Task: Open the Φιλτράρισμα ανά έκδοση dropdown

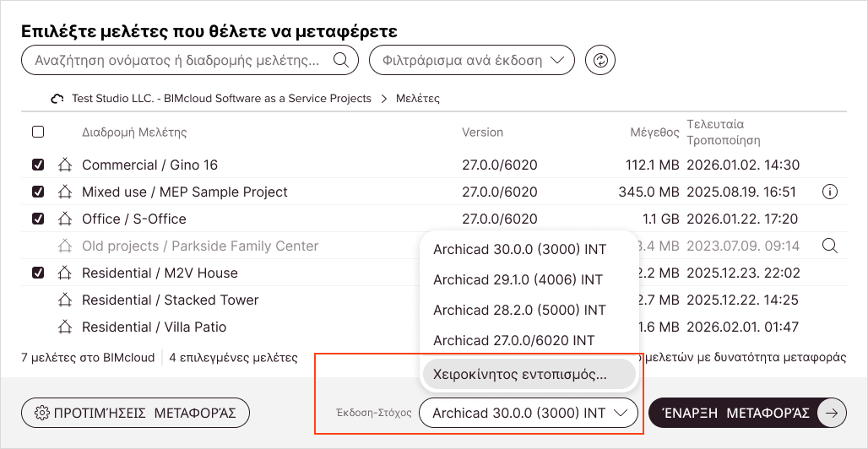Action: (x=472, y=60)
